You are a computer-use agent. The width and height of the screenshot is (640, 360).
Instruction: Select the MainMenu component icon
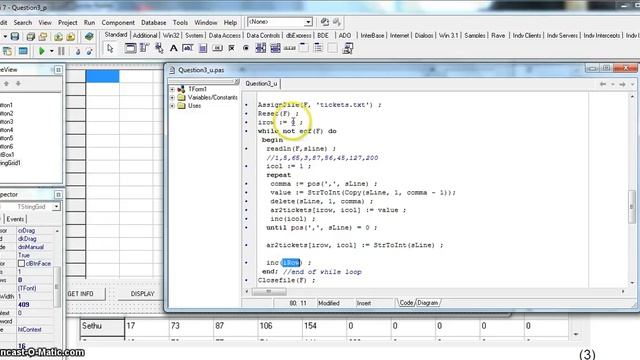click(144, 49)
